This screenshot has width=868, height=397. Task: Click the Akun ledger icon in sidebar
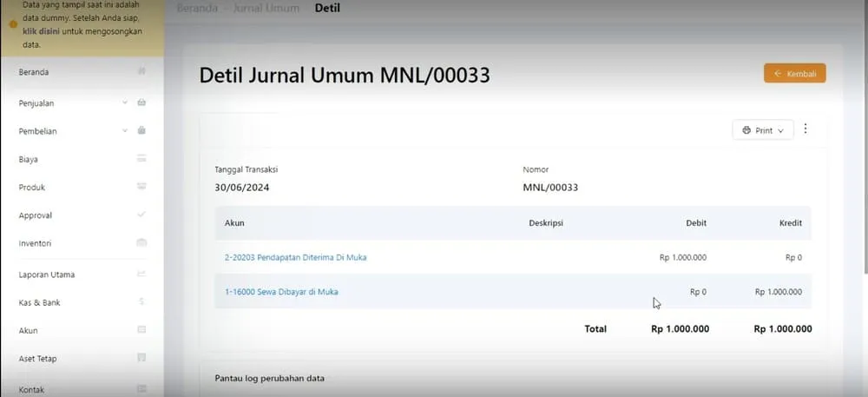141,330
